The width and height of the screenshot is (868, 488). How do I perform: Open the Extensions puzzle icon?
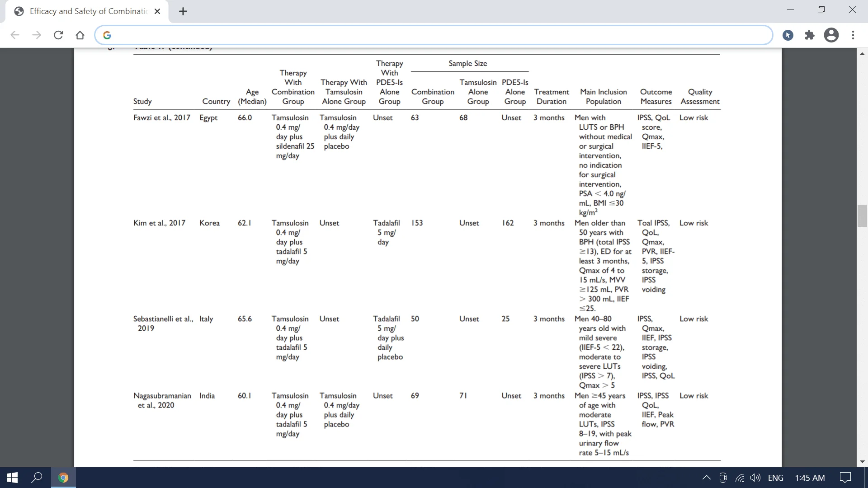[x=810, y=35]
